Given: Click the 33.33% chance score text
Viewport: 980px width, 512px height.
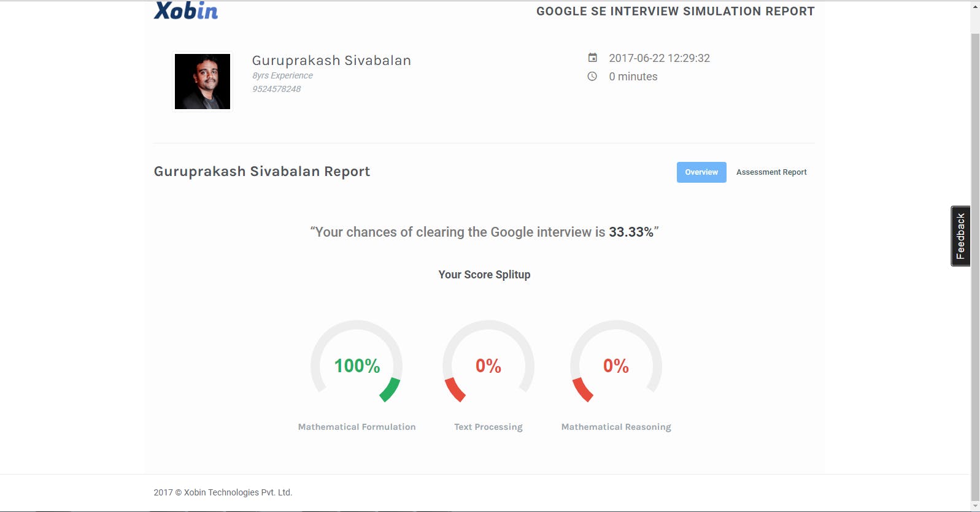Looking at the screenshot, I should click(x=631, y=232).
